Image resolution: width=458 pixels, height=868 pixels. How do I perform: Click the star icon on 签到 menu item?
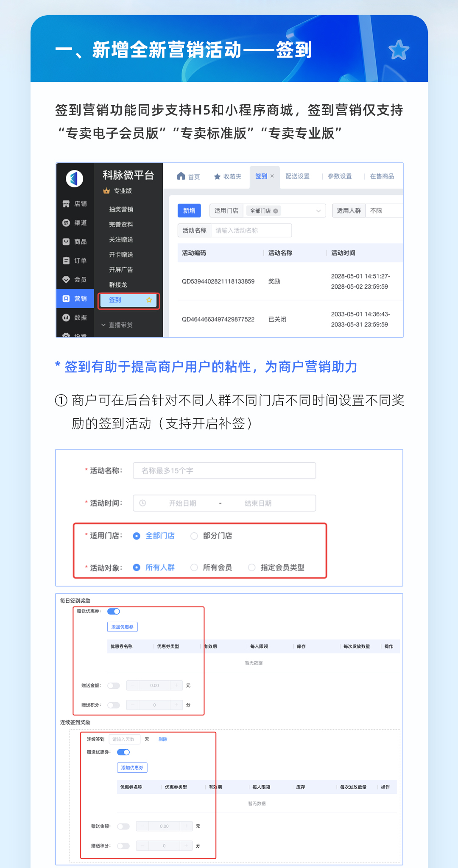coord(149,300)
